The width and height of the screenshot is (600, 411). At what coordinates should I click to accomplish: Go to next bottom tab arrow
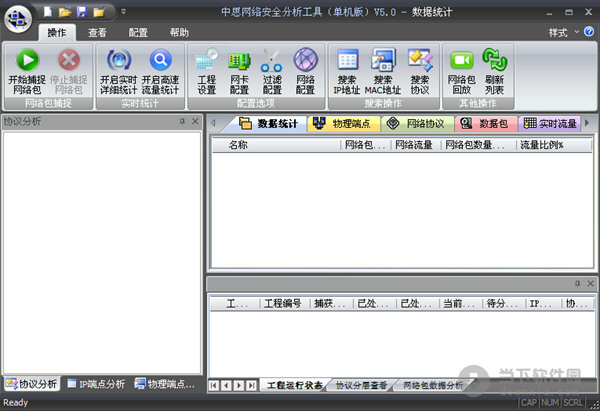click(239, 385)
